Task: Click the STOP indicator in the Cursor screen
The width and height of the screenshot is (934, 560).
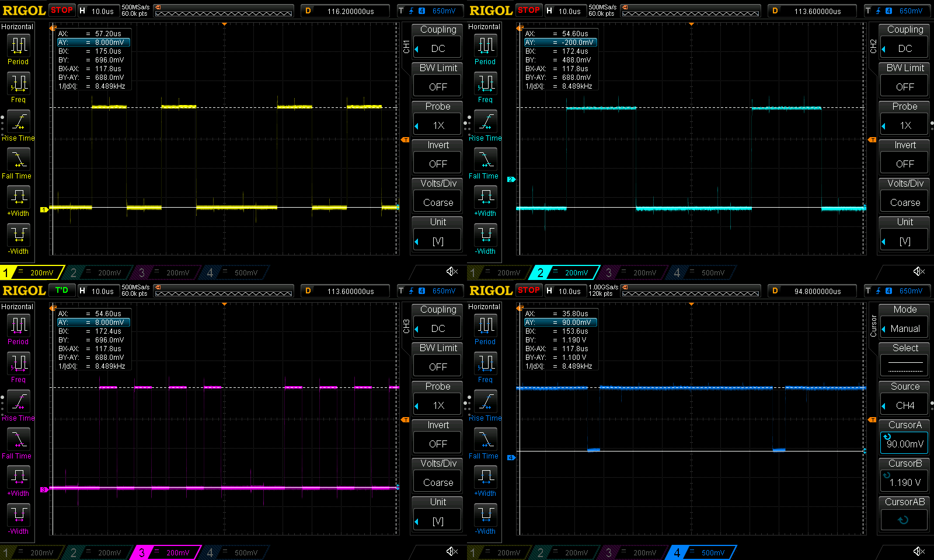Action: click(x=529, y=290)
